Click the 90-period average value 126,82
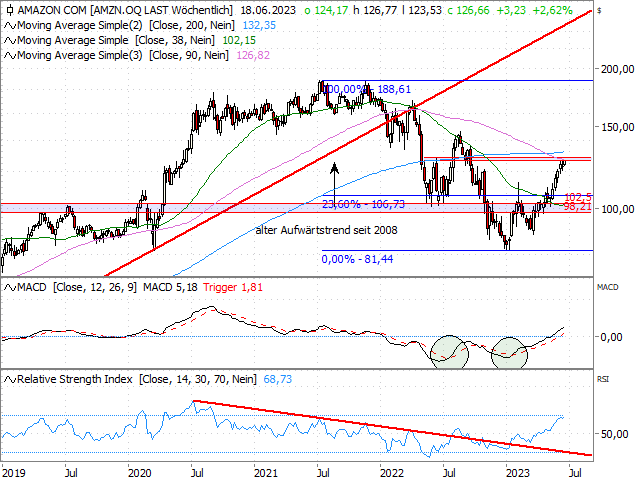 [253, 56]
